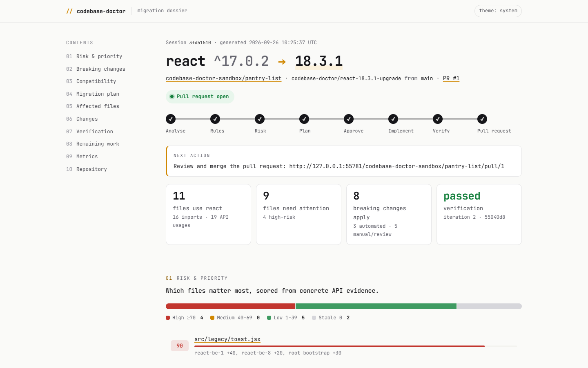
Task: Click the grey Stable segment of risk bar
Action: (490, 306)
